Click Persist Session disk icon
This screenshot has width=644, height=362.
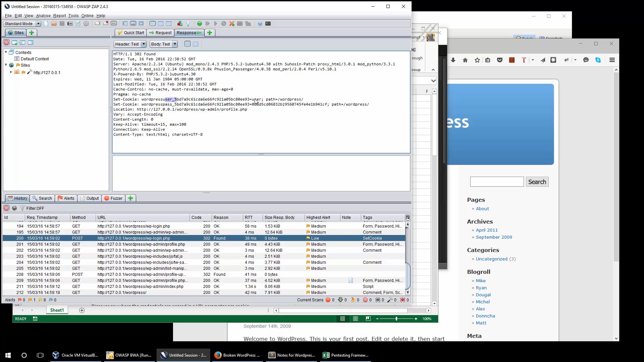click(62, 23)
